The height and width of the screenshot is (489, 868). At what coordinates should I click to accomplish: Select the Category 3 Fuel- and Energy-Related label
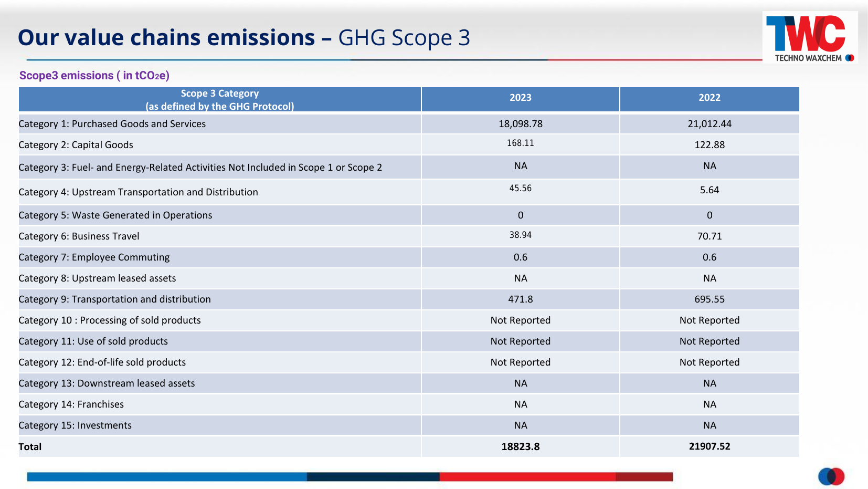(200, 168)
